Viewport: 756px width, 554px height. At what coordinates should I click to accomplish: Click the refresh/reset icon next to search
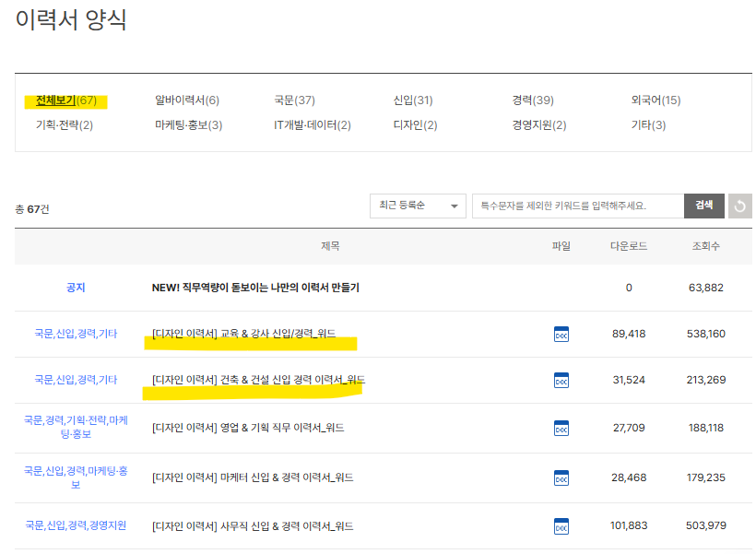point(739,206)
